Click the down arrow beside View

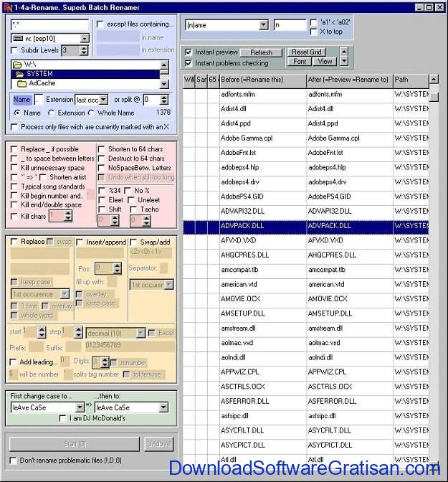coord(344,61)
